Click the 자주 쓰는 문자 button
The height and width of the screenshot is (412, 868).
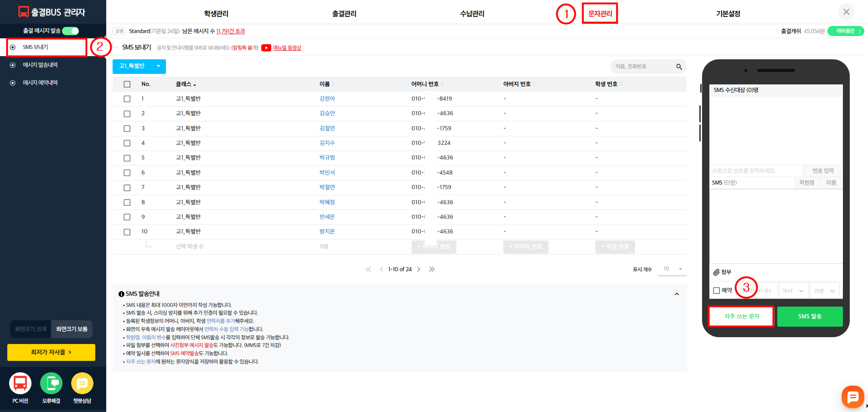[x=741, y=316]
